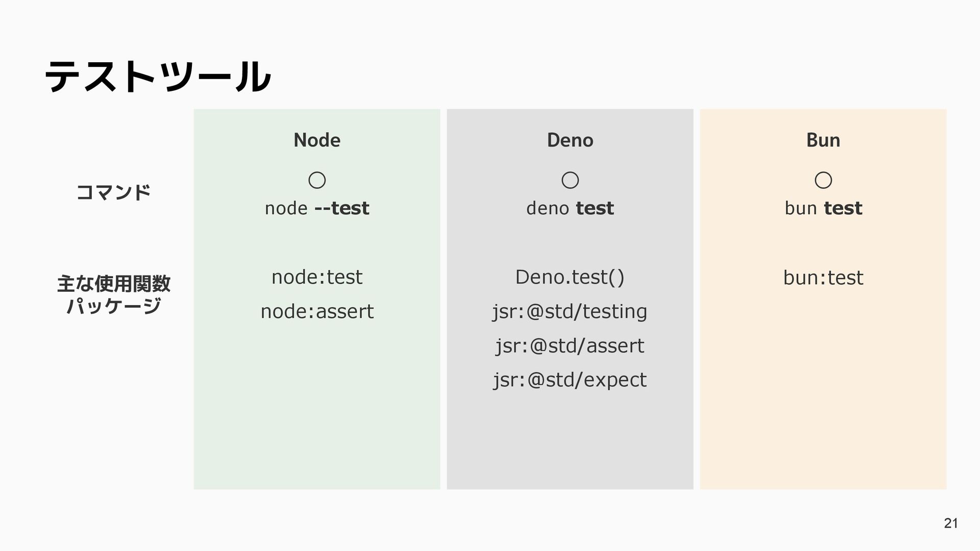Screen dimensions: 980x551
Task: Click the jsr:@std/expect package
Action: (x=570, y=380)
